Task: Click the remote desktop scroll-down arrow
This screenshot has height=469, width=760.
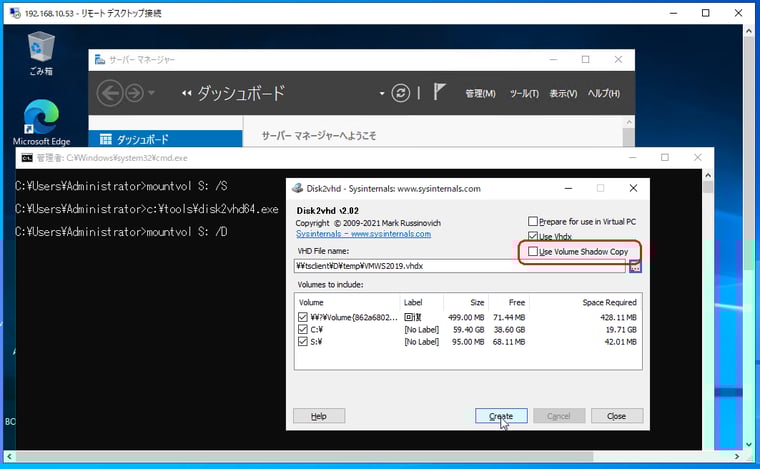Action: [x=749, y=444]
